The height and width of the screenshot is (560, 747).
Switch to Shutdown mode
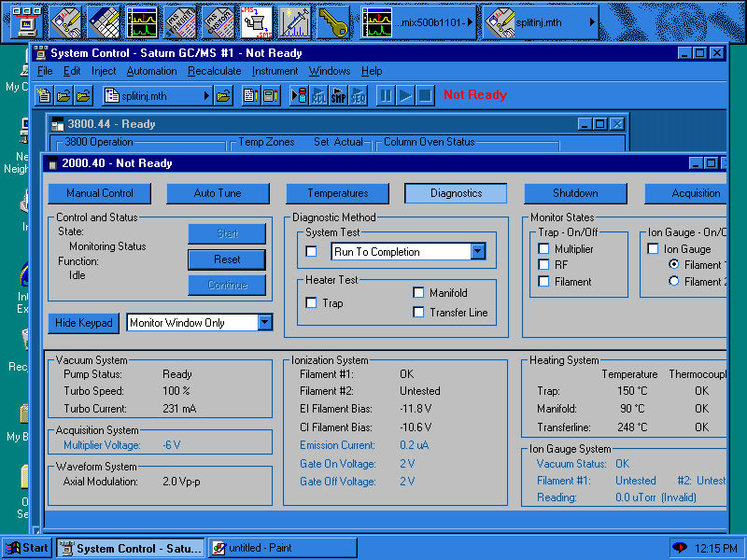click(575, 193)
